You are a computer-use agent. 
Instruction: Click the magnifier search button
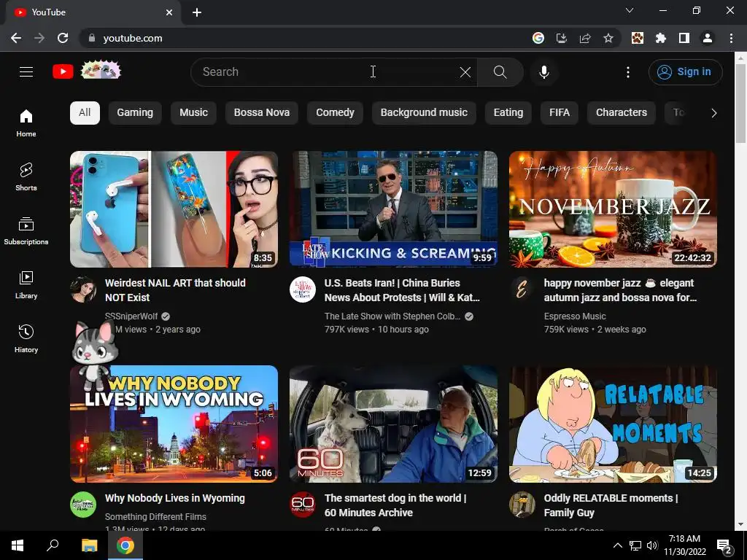click(x=500, y=72)
